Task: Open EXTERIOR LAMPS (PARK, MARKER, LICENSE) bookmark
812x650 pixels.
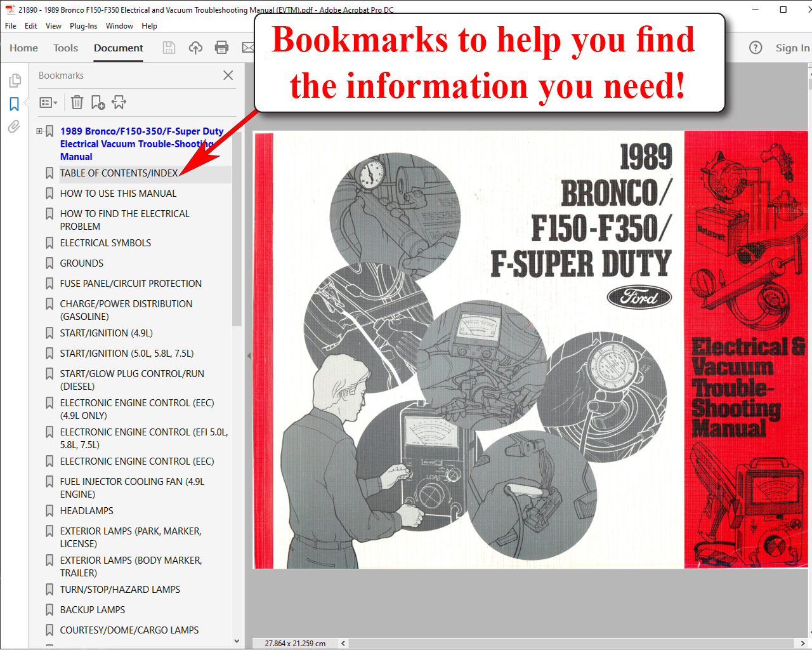Action: (131, 538)
